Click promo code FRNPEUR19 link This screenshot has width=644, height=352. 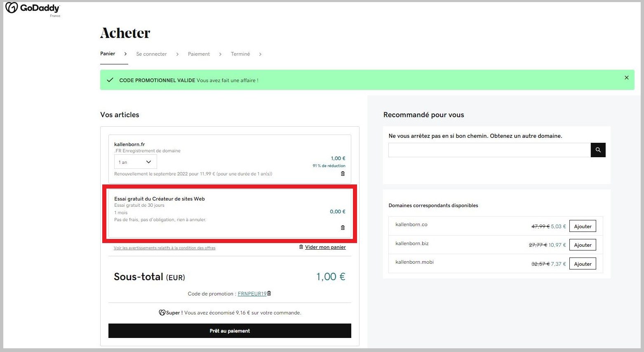(x=252, y=294)
